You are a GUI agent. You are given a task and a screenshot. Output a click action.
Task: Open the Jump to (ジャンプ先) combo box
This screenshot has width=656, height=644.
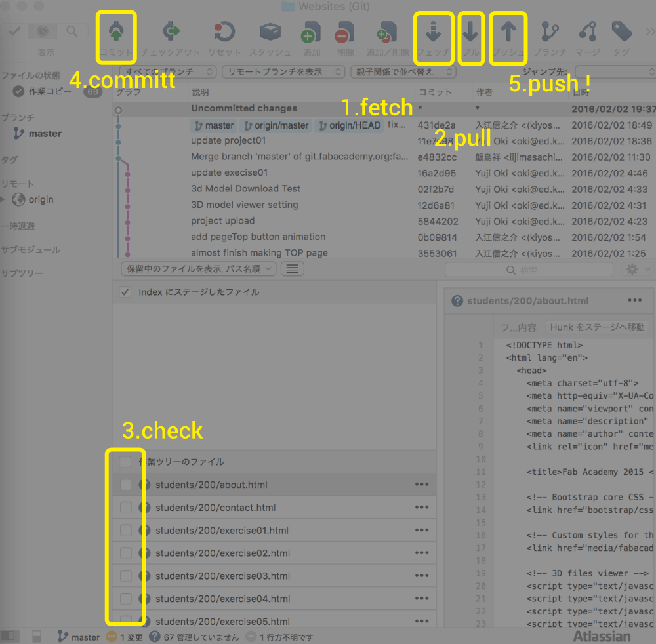[x=615, y=72]
